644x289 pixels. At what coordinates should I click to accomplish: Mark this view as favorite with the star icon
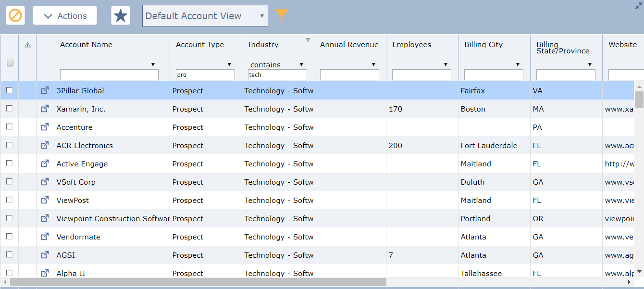(x=120, y=15)
